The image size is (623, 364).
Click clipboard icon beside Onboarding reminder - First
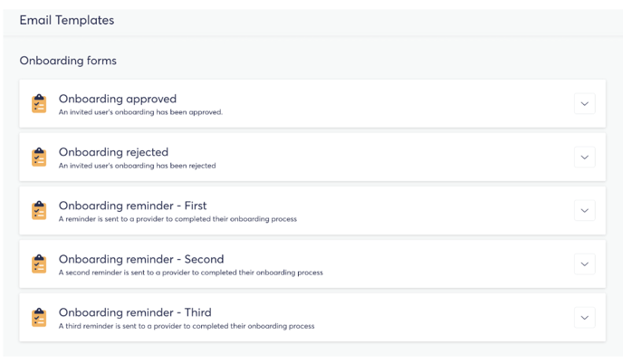39,211
